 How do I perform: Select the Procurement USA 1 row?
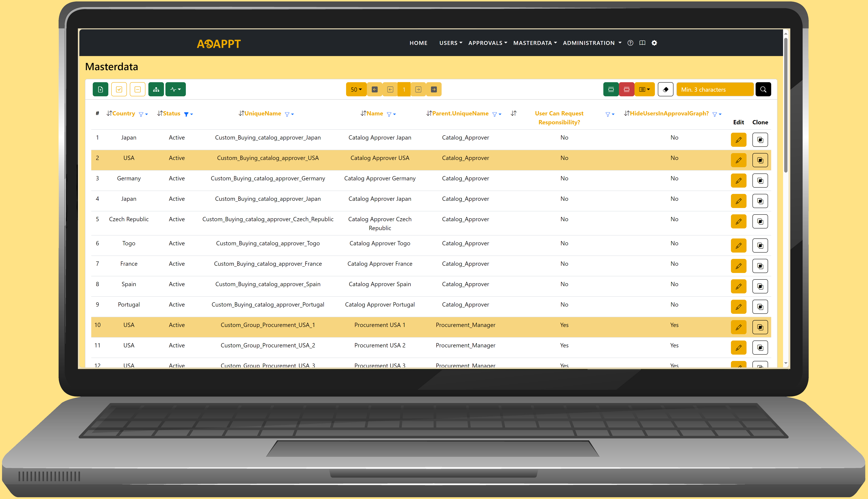(379, 325)
